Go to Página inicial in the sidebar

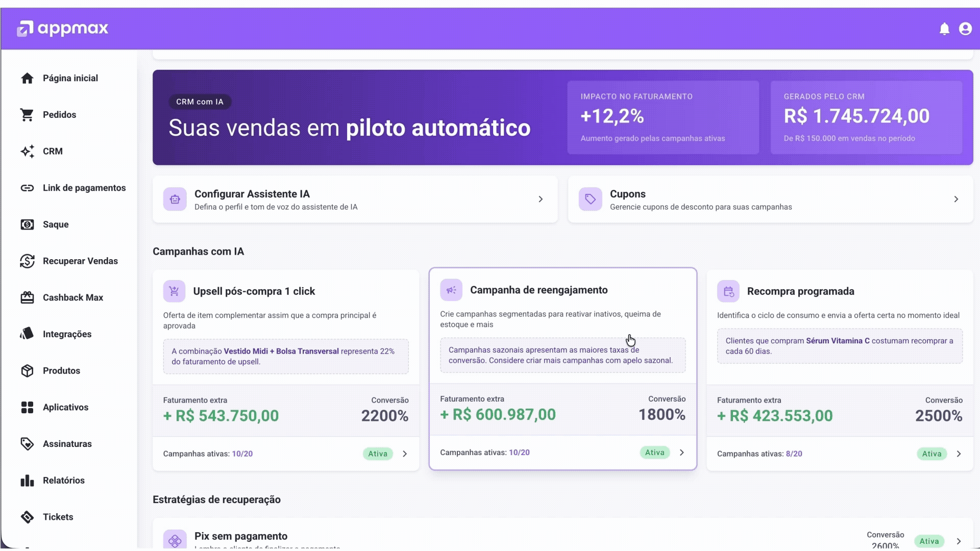28,78
